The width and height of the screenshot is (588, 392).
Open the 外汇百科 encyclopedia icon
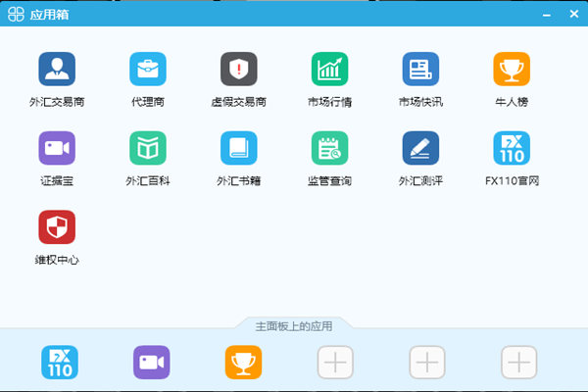tap(148, 148)
